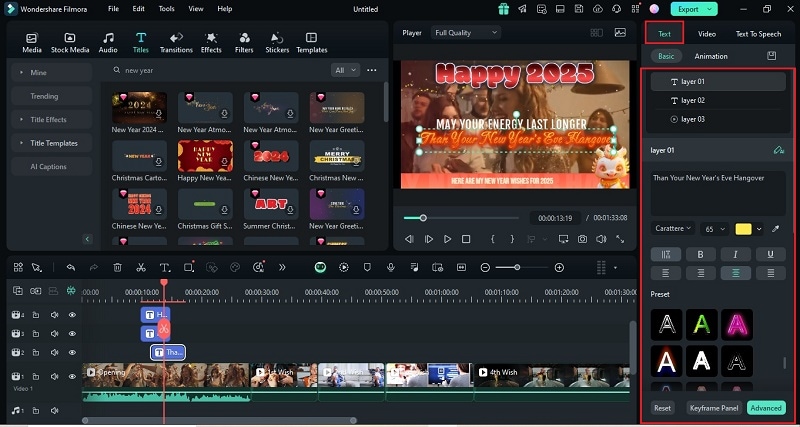Open the text color dropdown arrow
The height and width of the screenshot is (427, 800).
[x=759, y=229]
